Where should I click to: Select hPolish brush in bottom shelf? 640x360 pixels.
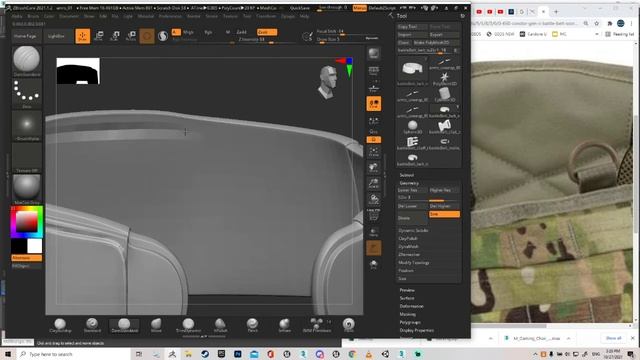pyautogui.click(x=220, y=325)
